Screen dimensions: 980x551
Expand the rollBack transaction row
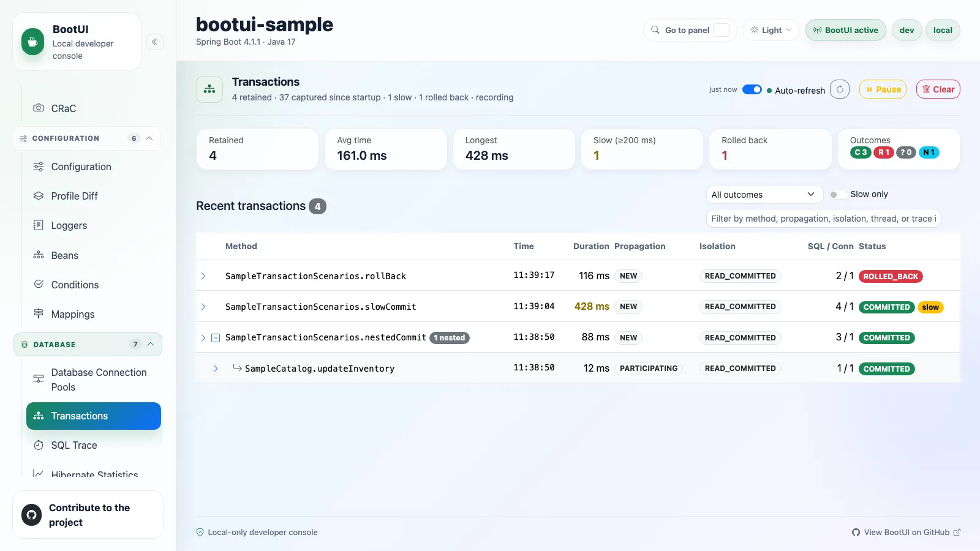click(203, 276)
